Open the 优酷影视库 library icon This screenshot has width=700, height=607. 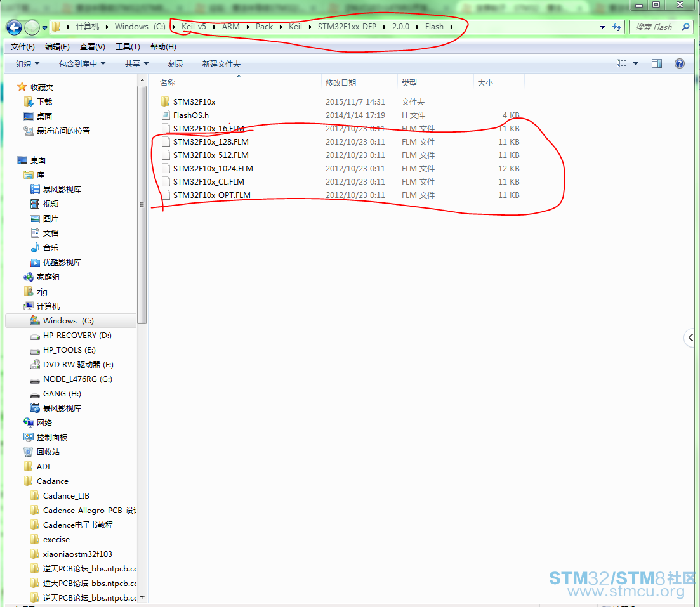pos(35,263)
